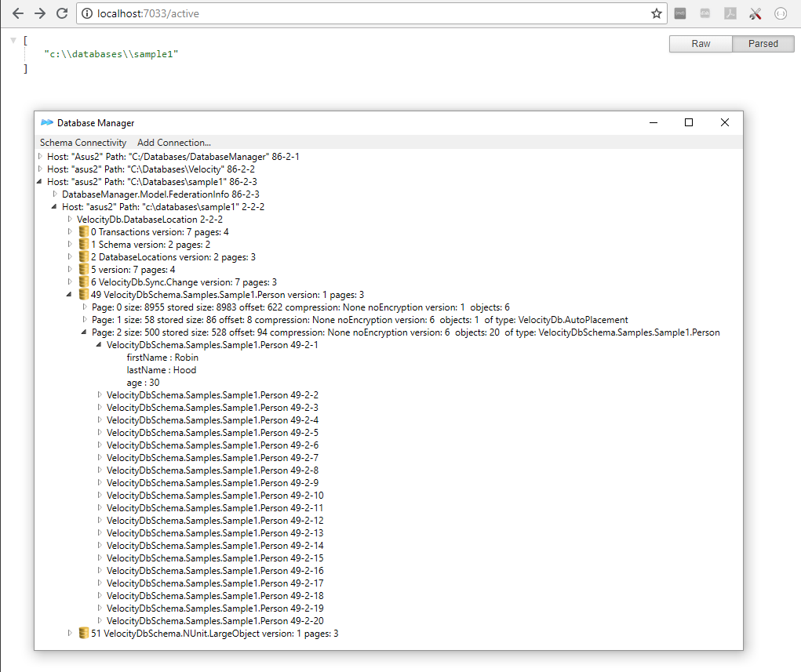Click the site information icon in address bar
This screenshot has width=801, height=672.
(87, 14)
